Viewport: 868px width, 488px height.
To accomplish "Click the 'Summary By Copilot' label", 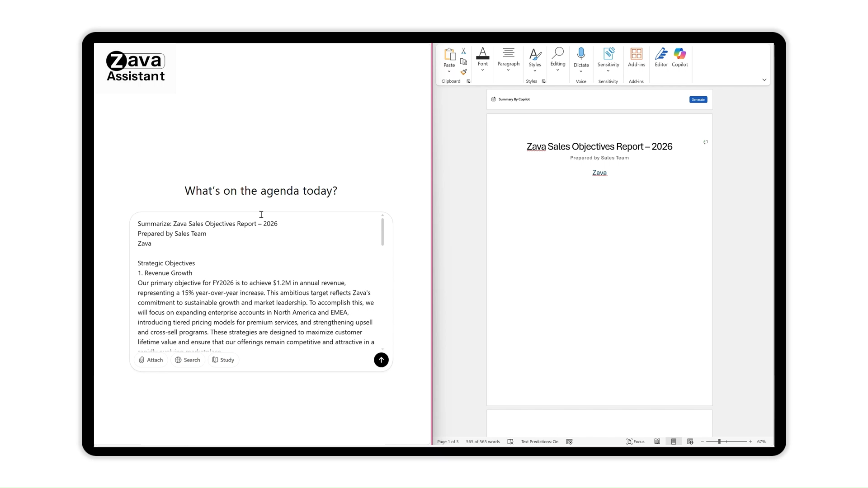I will 514,99.
